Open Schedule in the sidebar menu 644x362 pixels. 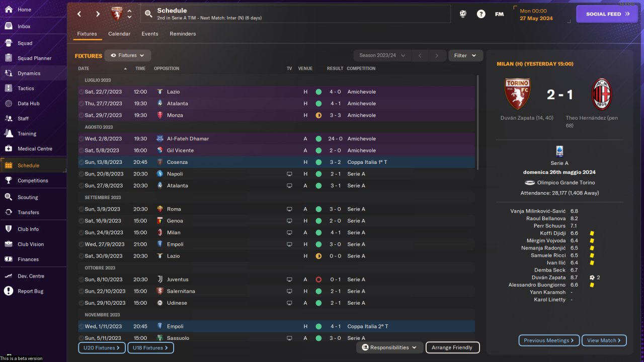coord(33,165)
